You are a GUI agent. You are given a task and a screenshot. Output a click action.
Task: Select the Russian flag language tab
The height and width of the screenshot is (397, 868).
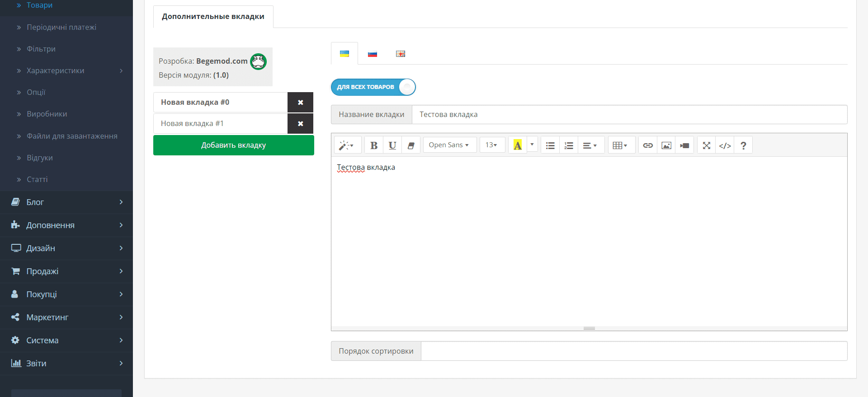[373, 54]
